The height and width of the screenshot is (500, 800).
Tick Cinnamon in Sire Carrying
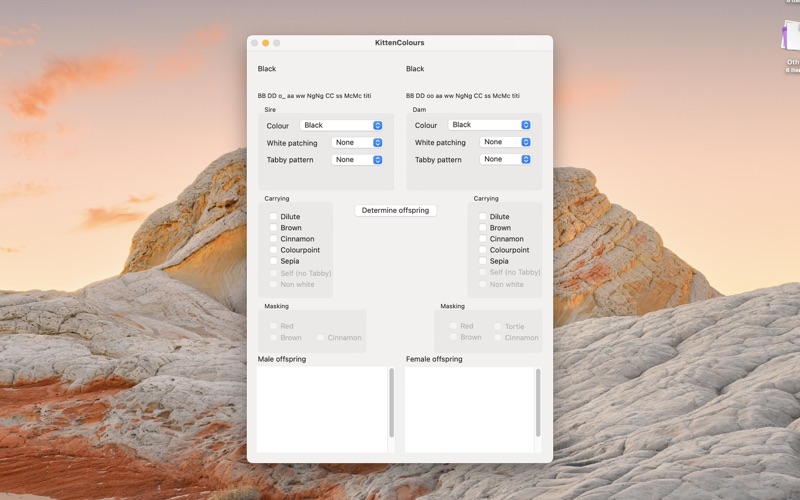coord(273,239)
